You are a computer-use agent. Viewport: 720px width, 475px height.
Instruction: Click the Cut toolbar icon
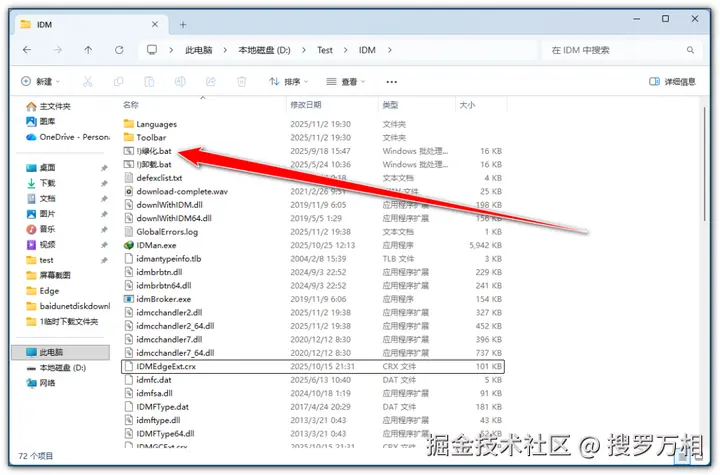87,82
